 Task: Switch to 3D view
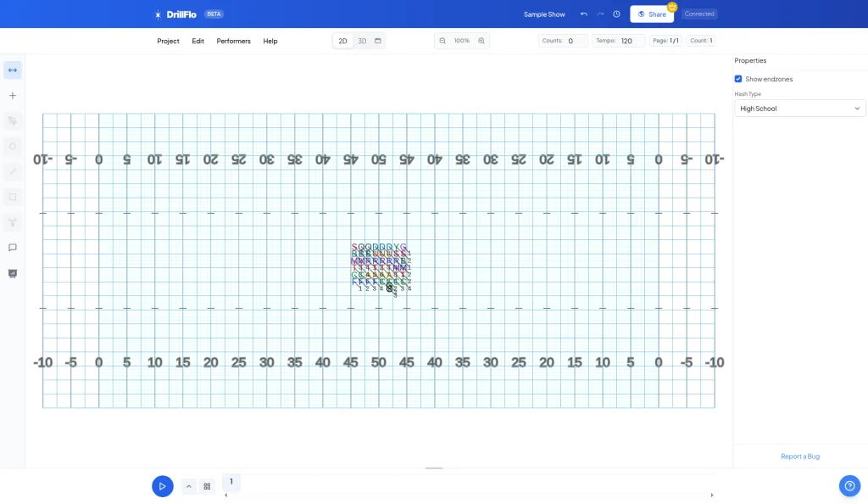click(x=362, y=41)
